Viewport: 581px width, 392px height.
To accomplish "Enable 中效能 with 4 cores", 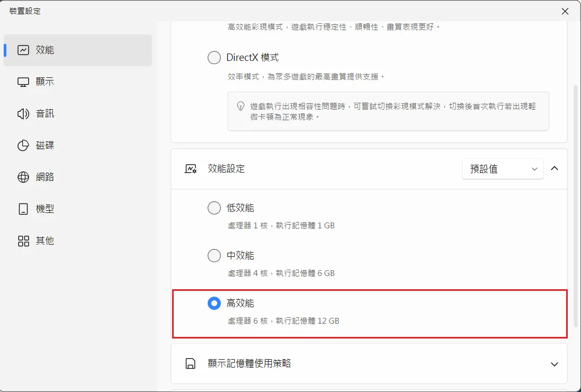I will point(214,255).
